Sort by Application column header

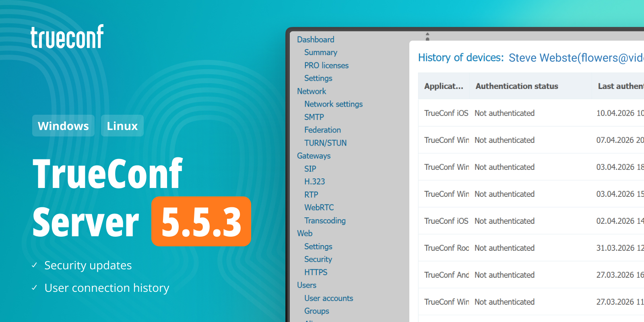444,86
